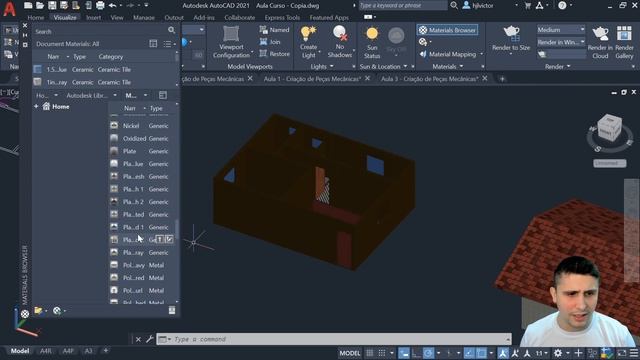
Task: Click the Join viewports button
Action: pyautogui.click(x=270, y=42)
